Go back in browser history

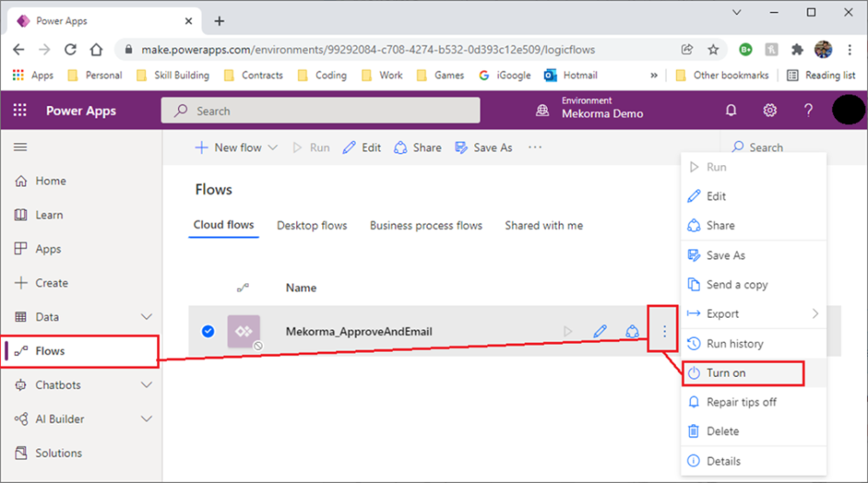[19, 50]
